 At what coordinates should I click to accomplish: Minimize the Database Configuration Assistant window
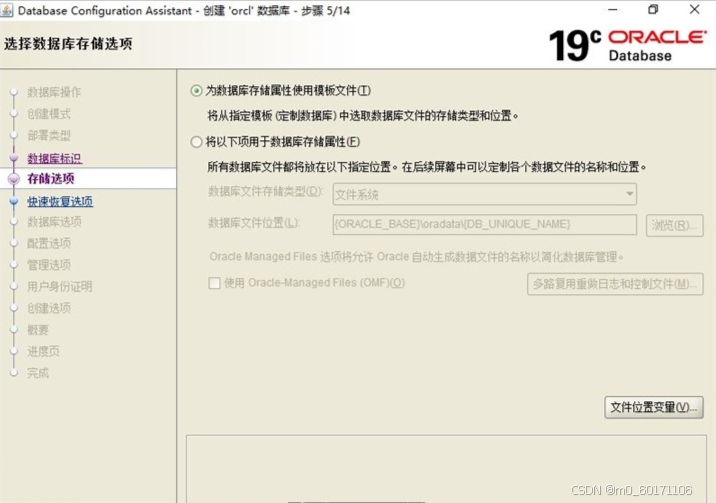(x=613, y=9)
